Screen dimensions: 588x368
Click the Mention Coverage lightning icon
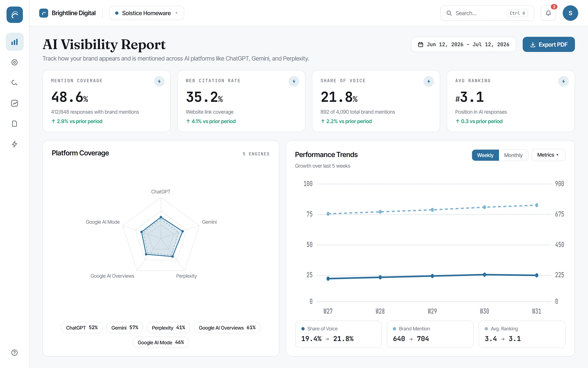tap(159, 81)
